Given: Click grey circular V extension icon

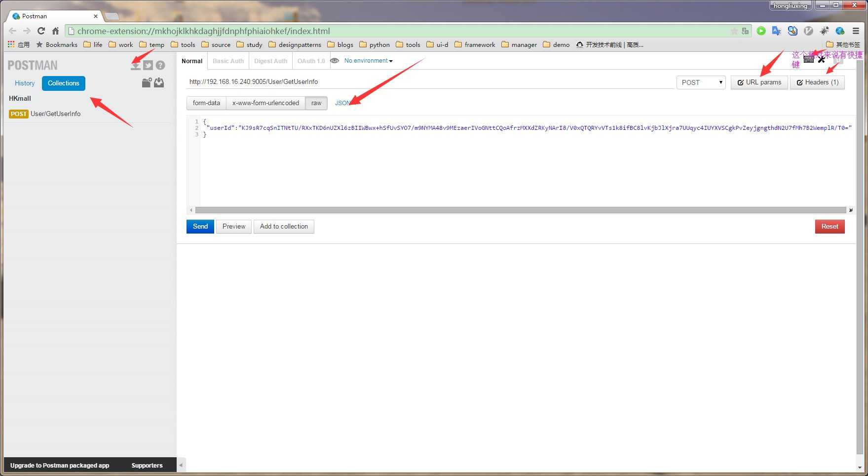Looking at the screenshot, I should pyautogui.click(x=808, y=31).
